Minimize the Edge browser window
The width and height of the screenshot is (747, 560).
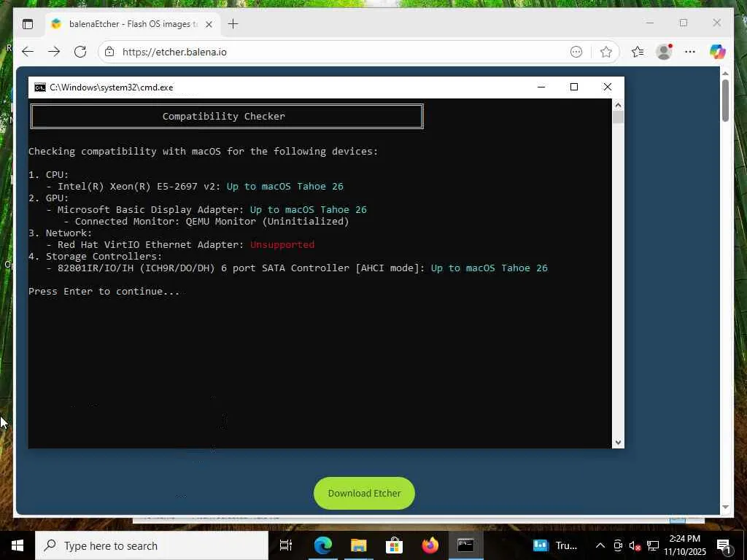point(650,23)
